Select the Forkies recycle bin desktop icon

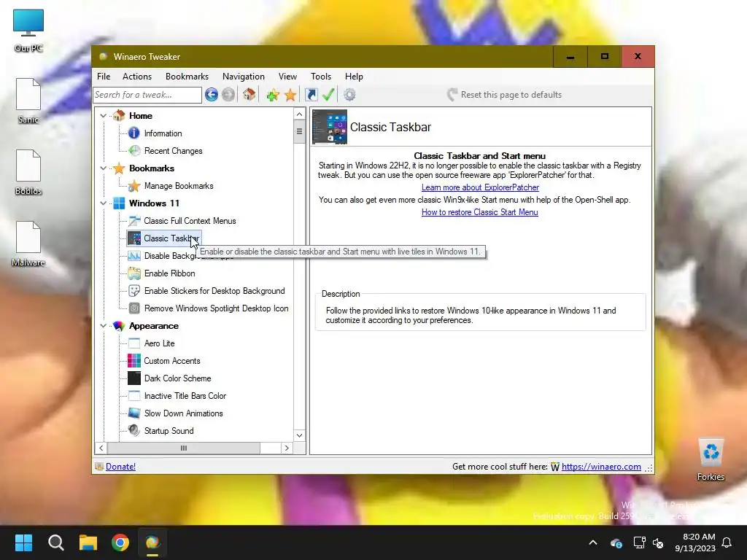click(x=711, y=459)
